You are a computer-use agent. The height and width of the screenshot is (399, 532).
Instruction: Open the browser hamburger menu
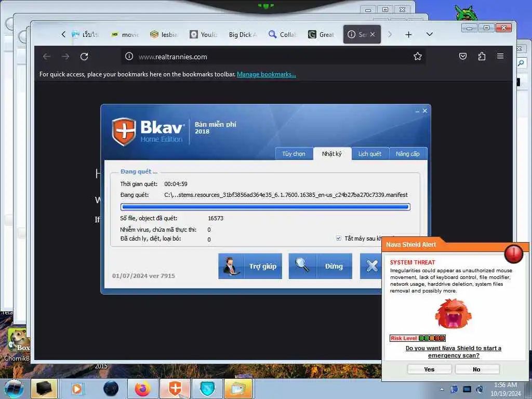pos(500,56)
